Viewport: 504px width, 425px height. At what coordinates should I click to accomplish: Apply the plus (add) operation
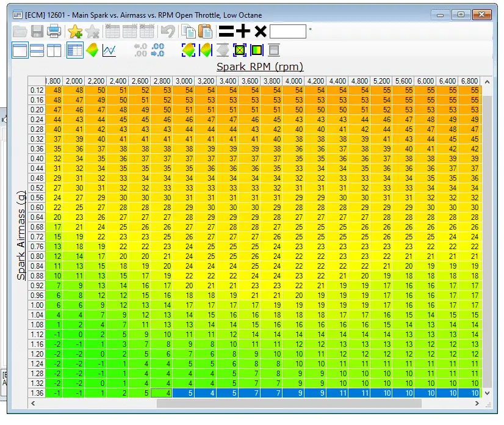pyautogui.click(x=243, y=31)
